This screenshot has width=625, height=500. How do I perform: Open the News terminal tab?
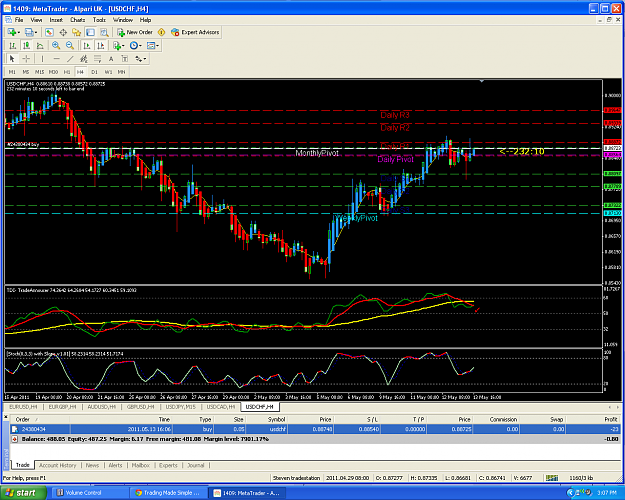pyautogui.click(x=92, y=465)
